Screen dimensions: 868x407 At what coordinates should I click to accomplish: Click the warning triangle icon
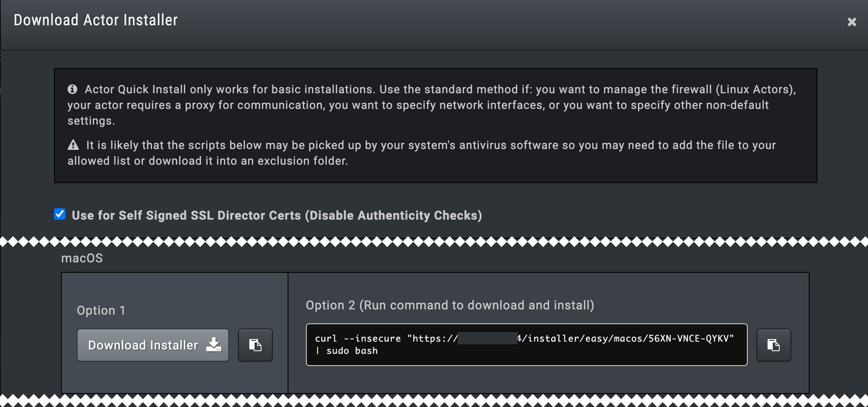[x=73, y=145]
